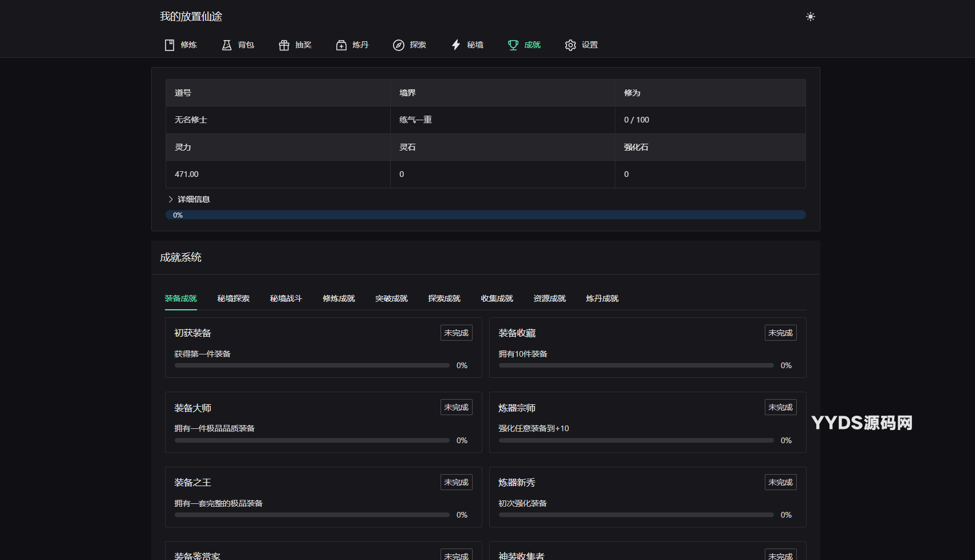The height and width of the screenshot is (560, 975).
Task: Click the 修炼 book icon
Action: point(170,45)
